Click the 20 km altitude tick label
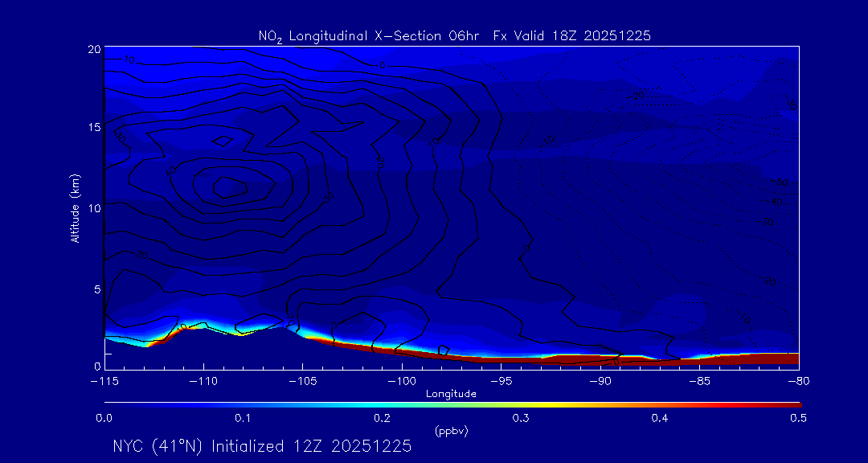 92,49
